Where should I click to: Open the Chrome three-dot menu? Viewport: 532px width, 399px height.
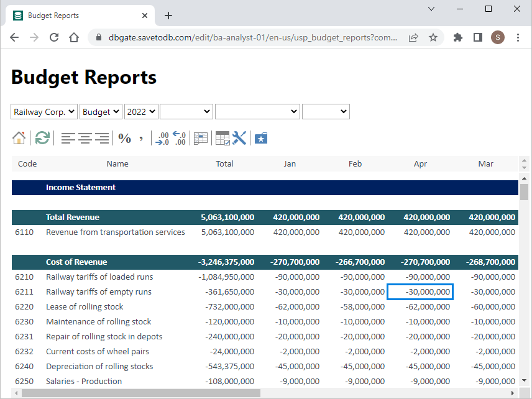point(518,37)
